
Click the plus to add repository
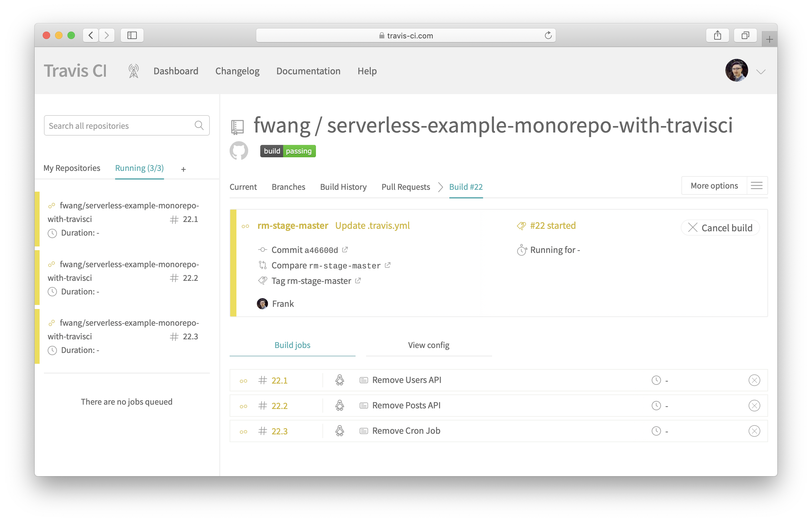[183, 169]
